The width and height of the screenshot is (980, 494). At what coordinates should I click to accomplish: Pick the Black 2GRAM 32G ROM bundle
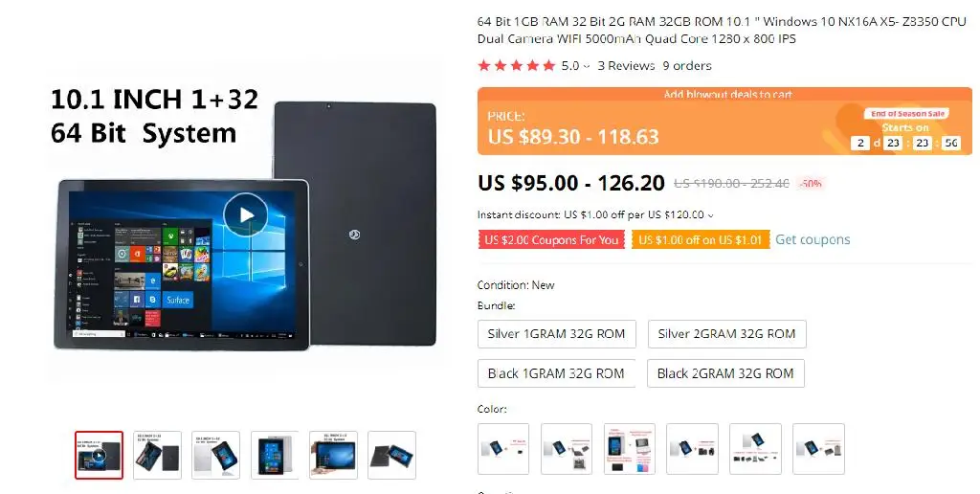pos(725,373)
